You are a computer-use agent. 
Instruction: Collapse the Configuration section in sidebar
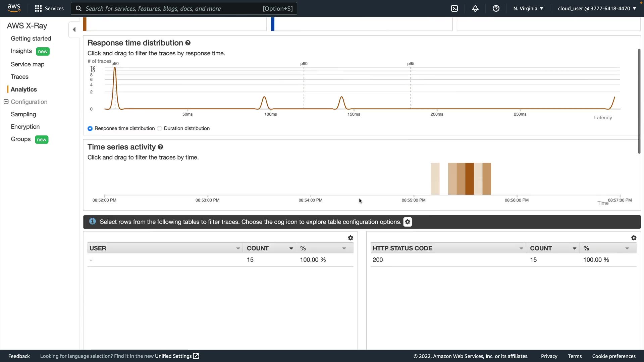pyautogui.click(x=6, y=102)
